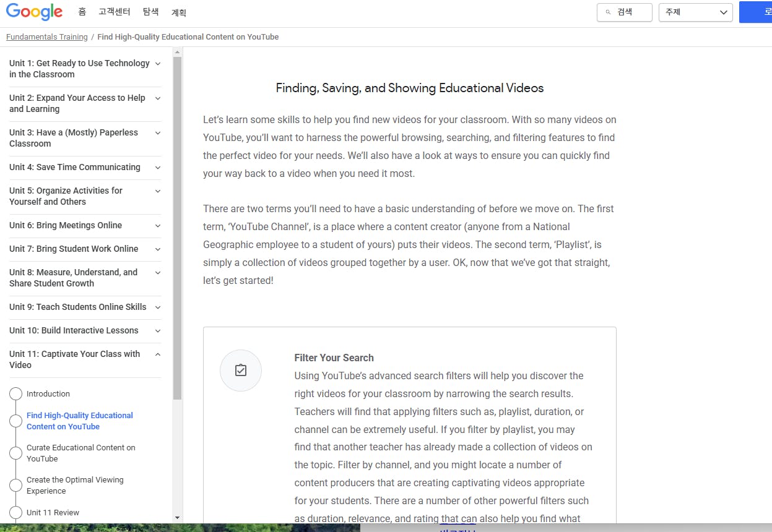Screen dimensions: 772x532
Task: Click the Curate Educational Content circle marker
Action: click(16, 453)
